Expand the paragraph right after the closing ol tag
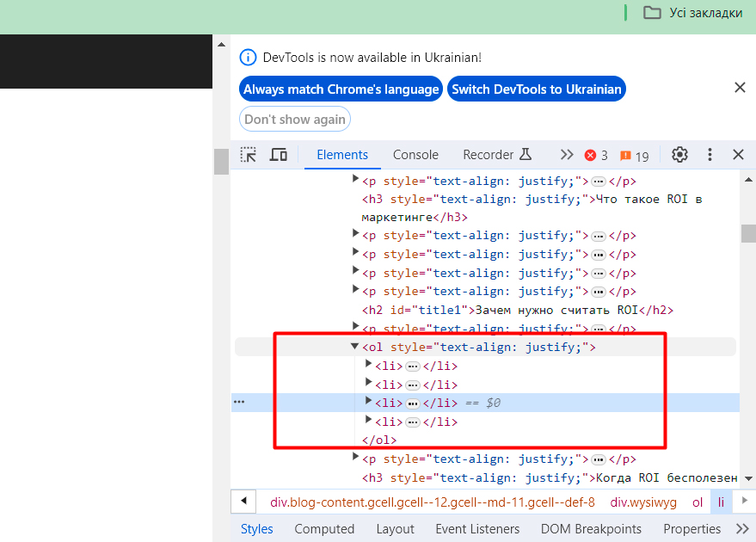The width and height of the screenshot is (756, 542). 355,457
